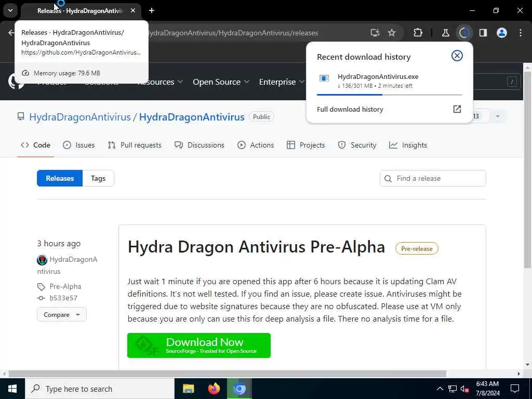Toggle the browser side panel icon
532x399 pixels.
pyautogui.click(x=483, y=33)
